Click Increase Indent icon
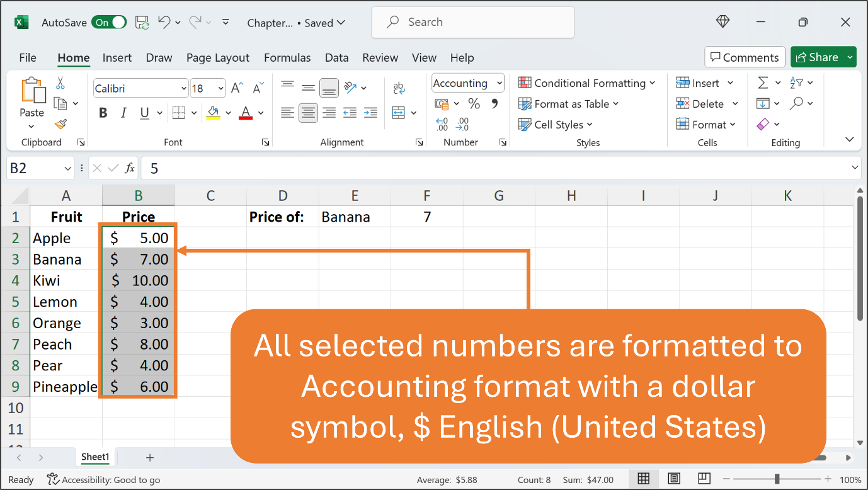The height and width of the screenshot is (490, 868). coord(371,113)
